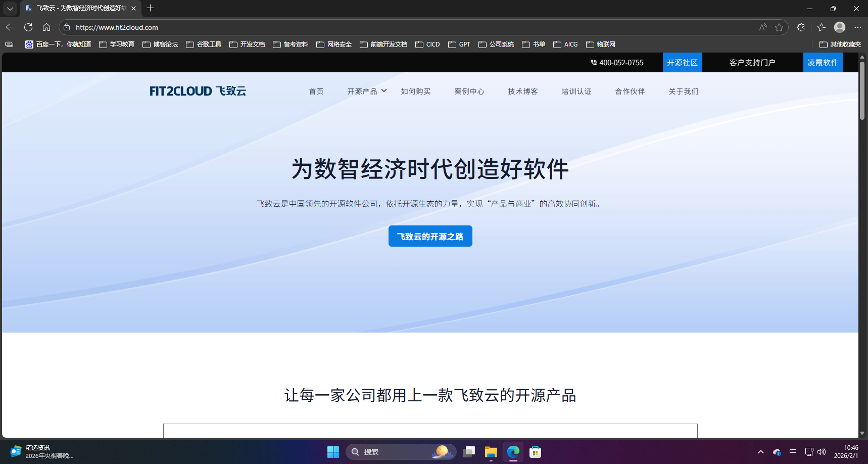Click taskbar search box
This screenshot has width=868, height=464.
[401, 452]
